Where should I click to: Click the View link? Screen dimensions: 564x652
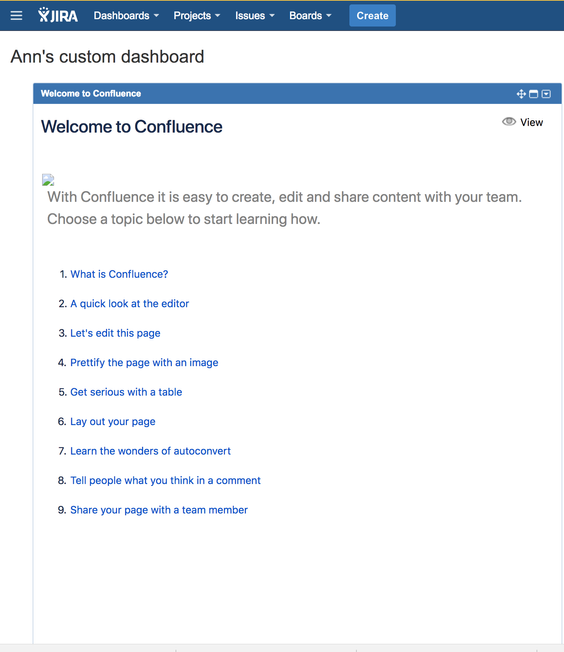click(x=532, y=122)
